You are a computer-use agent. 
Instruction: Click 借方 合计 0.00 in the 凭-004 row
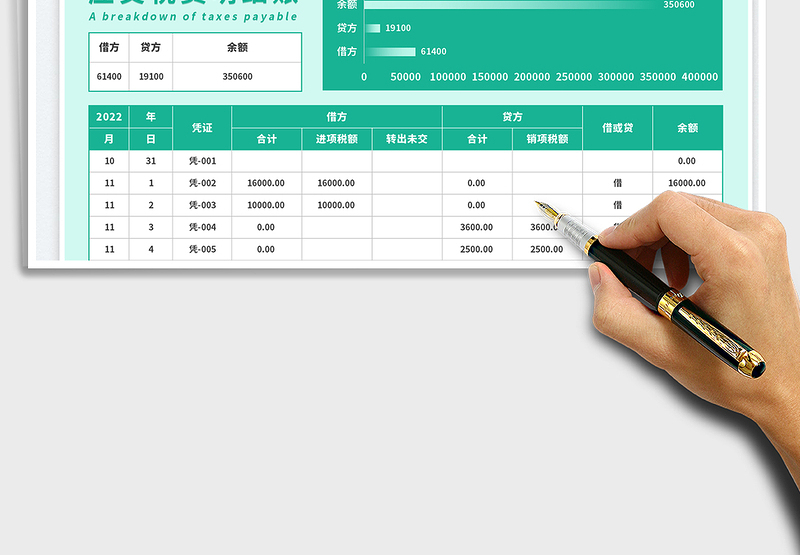266,227
